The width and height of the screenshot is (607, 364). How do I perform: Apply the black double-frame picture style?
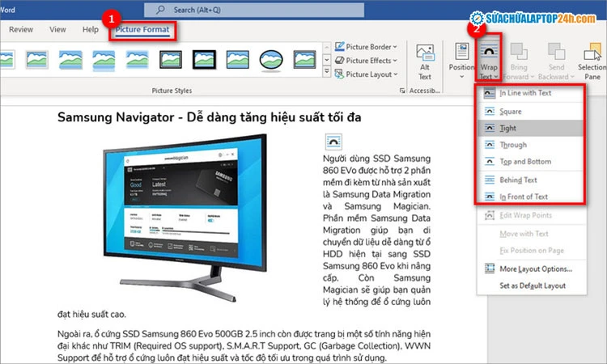pos(171,60)
